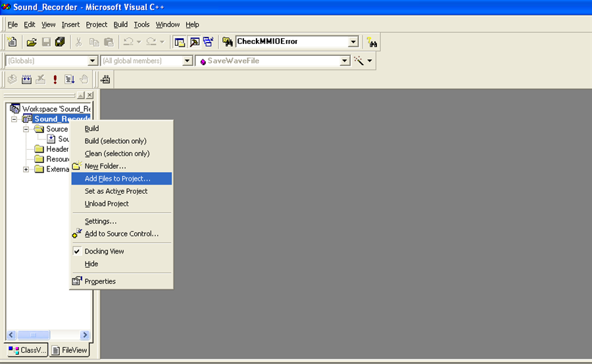Click the Workspace 'Sound_Re' icon in tree
Viewport: 592px width, 364px height.
14,108
